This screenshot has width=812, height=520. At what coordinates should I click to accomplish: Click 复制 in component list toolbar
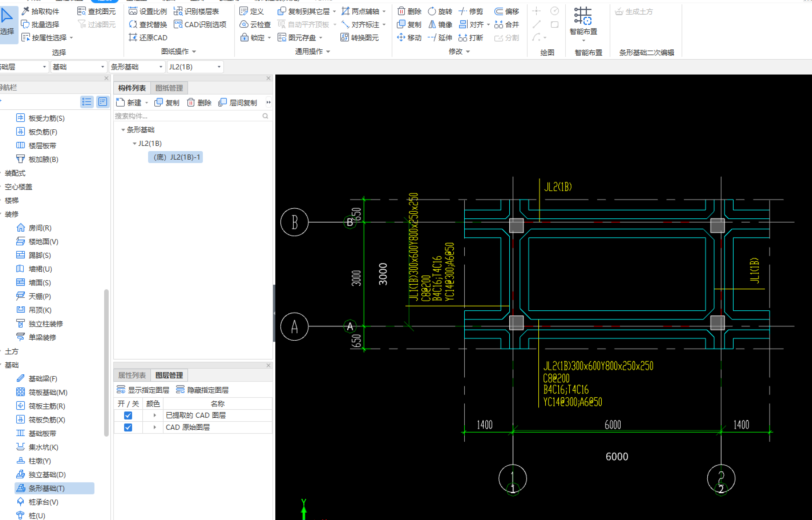[167, 102]
